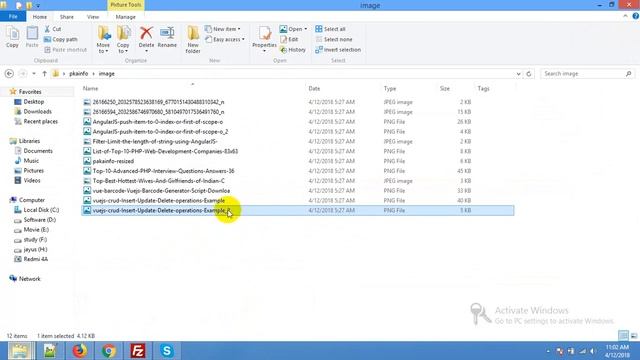Viewport: 640px width, 360px height.
Task: Open the recent locations dropdown arrow
Action: pos(34,73)
